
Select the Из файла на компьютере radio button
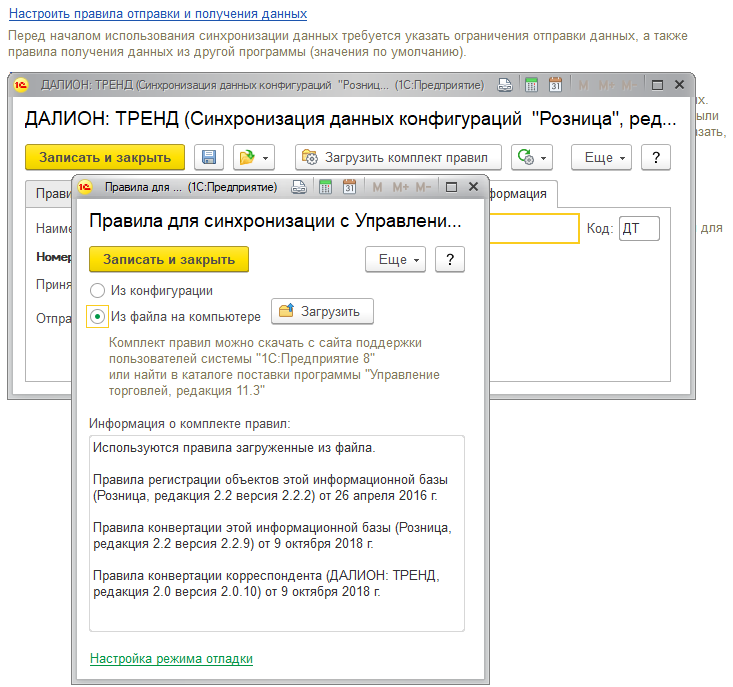point(97,317)
